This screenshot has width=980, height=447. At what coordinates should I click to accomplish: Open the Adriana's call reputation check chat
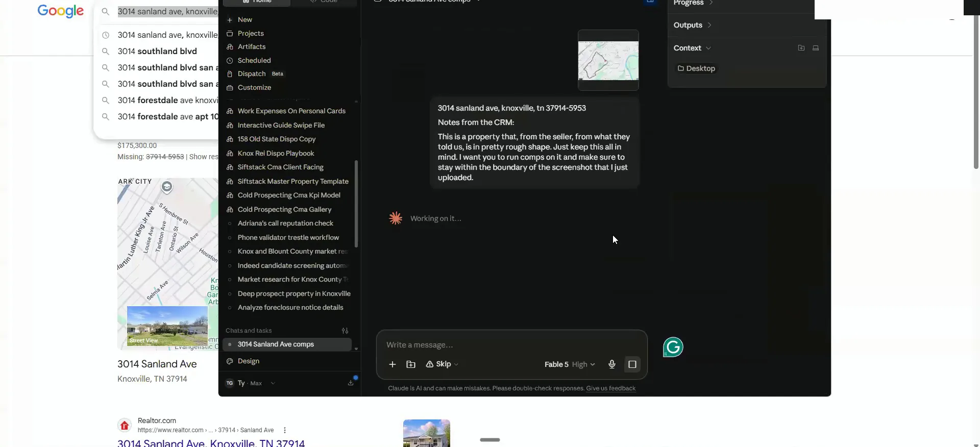pos(285,224)
